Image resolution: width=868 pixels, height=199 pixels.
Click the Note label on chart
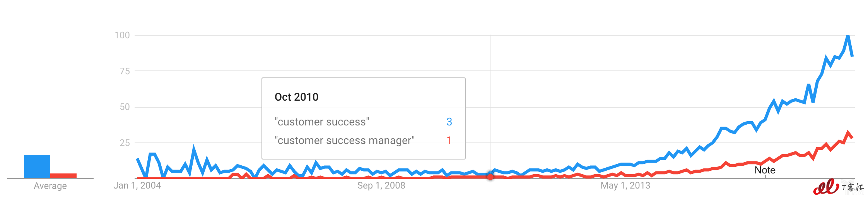tap(765, 170)
